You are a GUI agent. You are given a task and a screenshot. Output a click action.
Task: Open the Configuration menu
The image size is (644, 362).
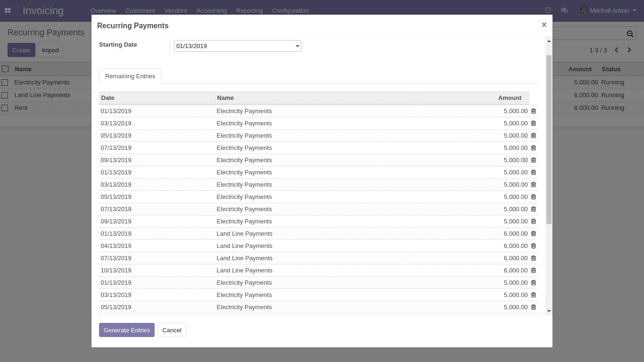[x=290, y=10]
